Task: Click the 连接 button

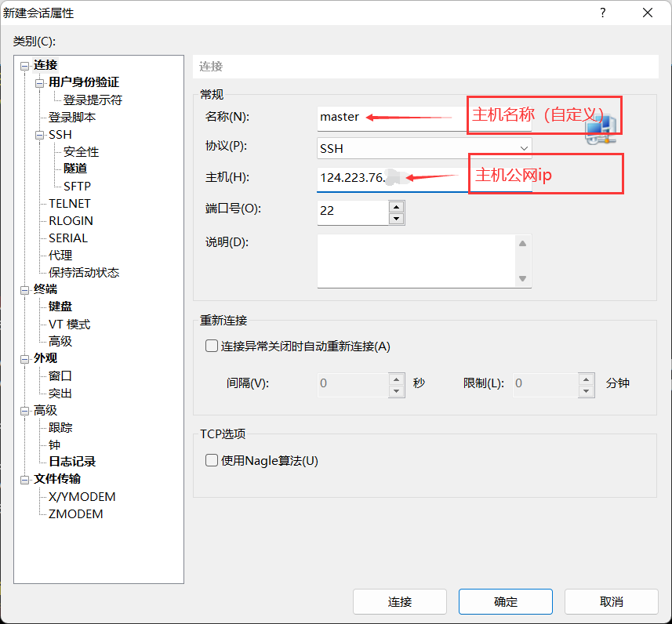Action: (399, 602)
